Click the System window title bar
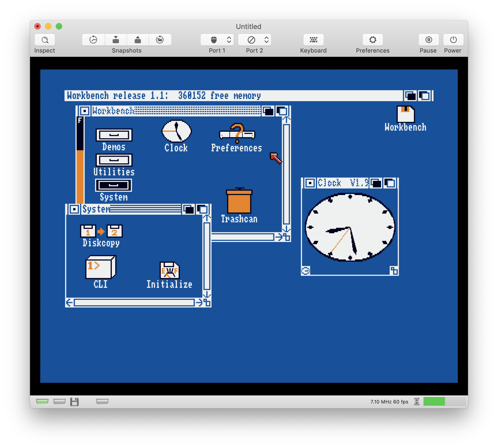 click(x=132, y=209)
